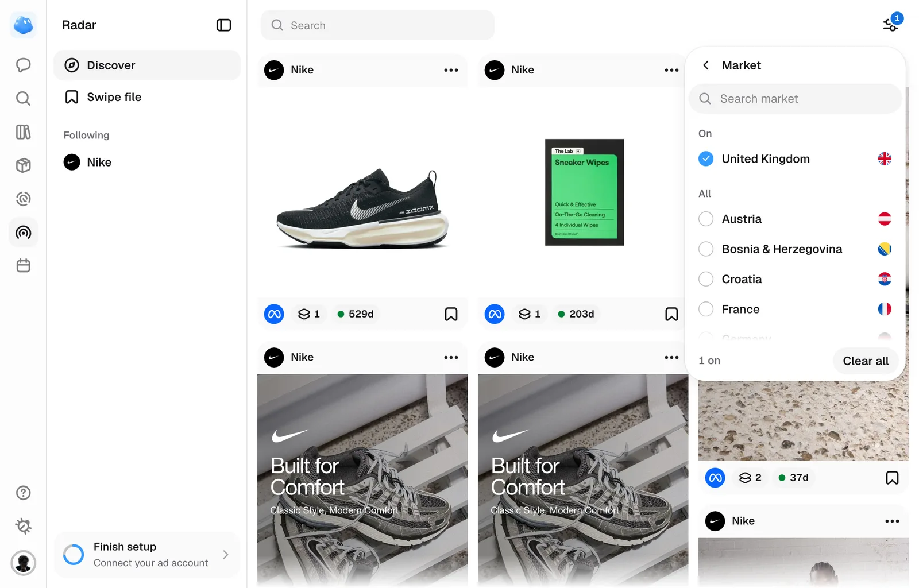Click the Finish setup progress ring
Viewport: 919px width, 588px height.
pyautogui.click(x=74, y=555)
